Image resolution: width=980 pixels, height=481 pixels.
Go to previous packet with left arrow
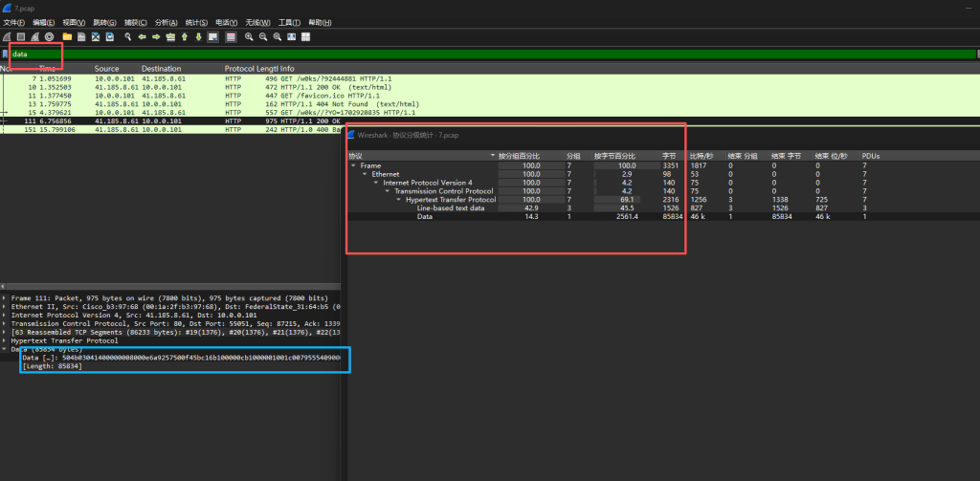click(142, 37)
